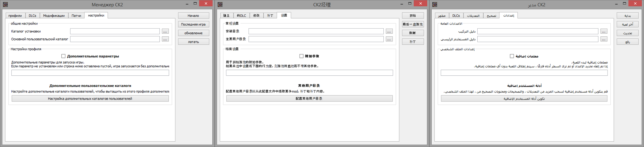Focus the دليل المستخدم الرئيسي text field
The height and width of the screenshot is (147, 644).
[x=538, y=39]
